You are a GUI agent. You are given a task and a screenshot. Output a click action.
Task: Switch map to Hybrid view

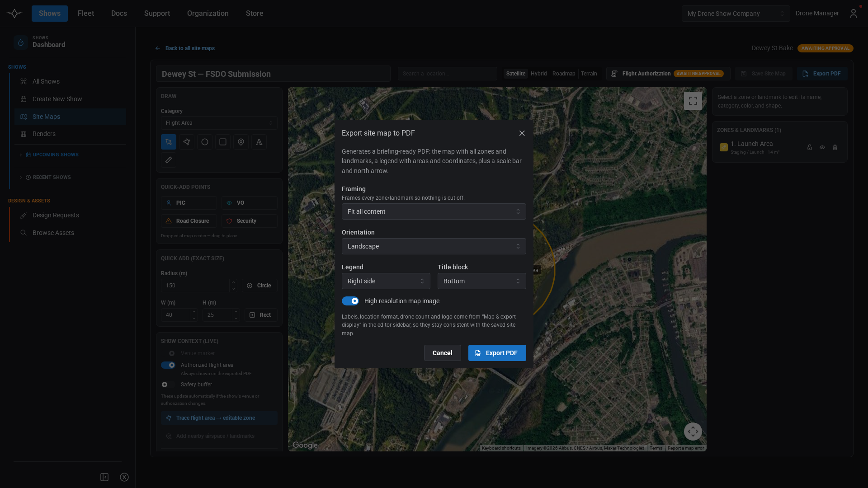coord(539,74)
